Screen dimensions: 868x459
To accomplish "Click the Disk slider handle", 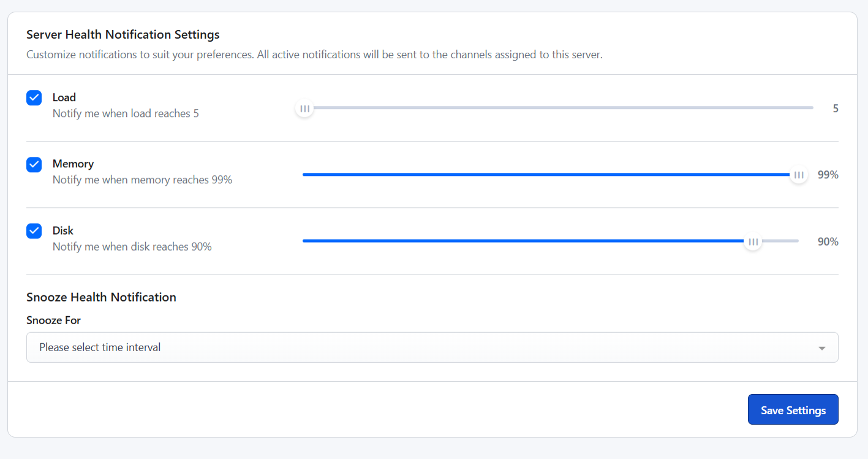I will [x=753, y=241].
